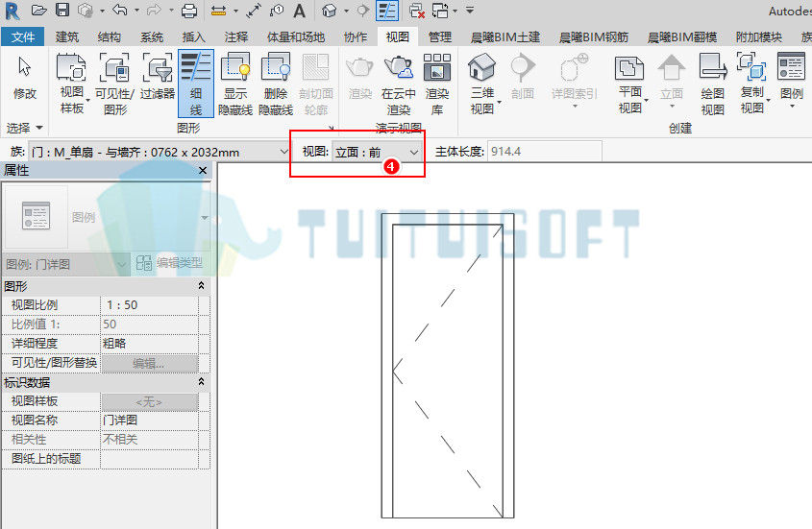The height and width of the screenshot is (529, 812).
Task: Collapse the 图形 properties group
Action: pos(202,286)
